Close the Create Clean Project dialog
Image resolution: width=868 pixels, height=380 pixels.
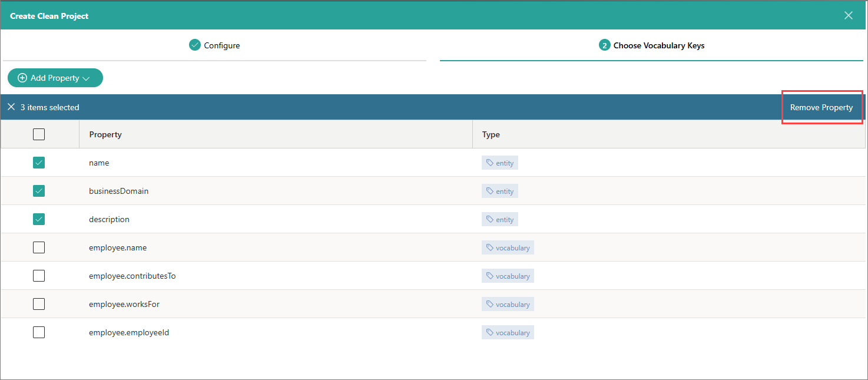pos(849,15)
